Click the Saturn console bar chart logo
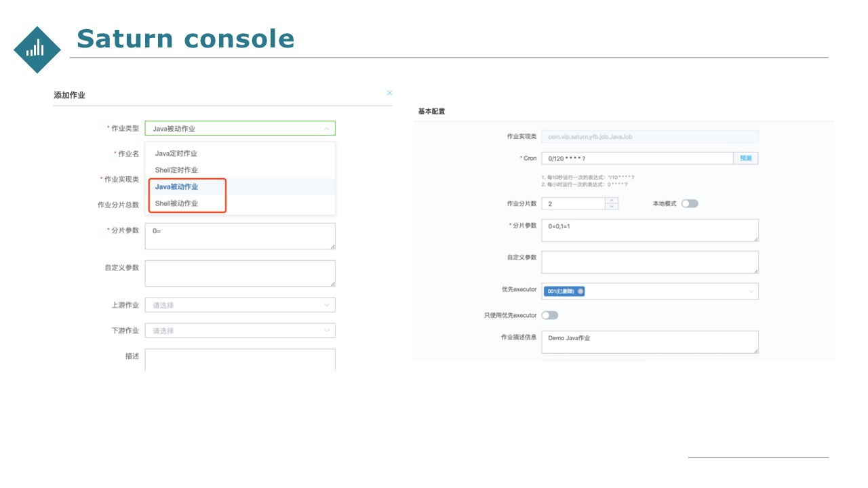The height and width of the screenshot is (488, 868). coord(37,49)
